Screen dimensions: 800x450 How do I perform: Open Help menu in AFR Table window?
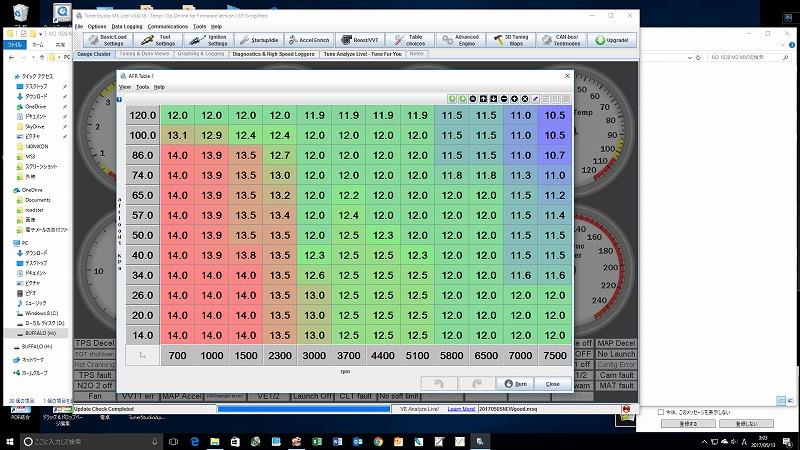pos(159,87)
